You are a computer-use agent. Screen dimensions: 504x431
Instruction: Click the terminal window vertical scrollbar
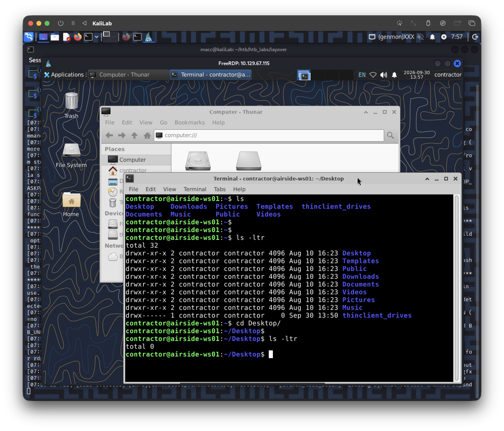click(x=457, y=288)
